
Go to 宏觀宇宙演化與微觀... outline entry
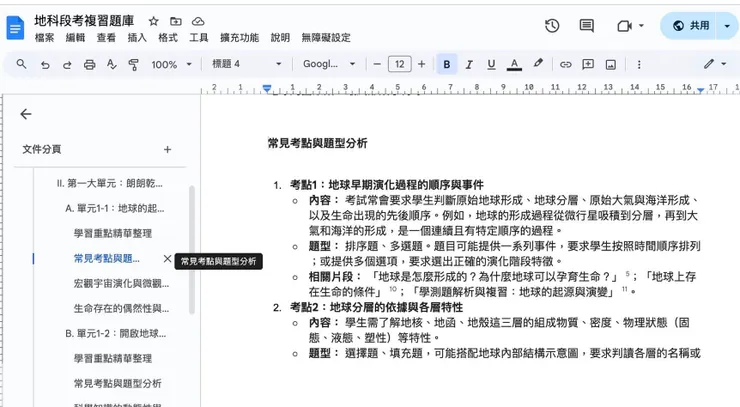121,283
